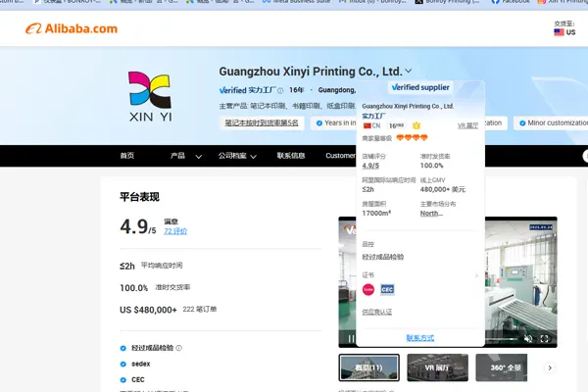Click the Verified badge in the header
588x392 pixels.
(232, 90)
